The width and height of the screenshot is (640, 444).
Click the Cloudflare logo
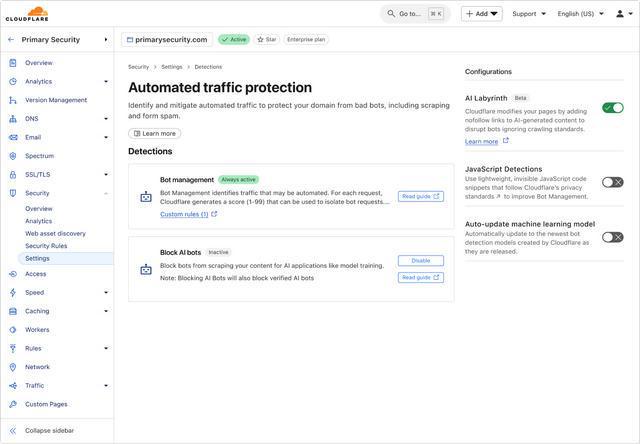pyautogui.click(x=27, y=13)
